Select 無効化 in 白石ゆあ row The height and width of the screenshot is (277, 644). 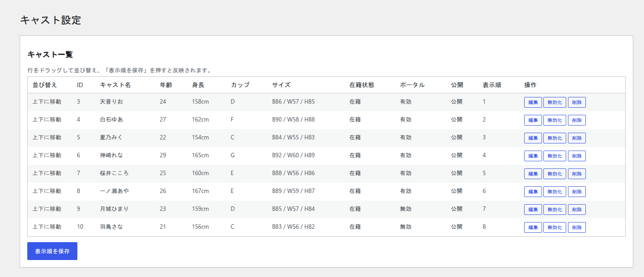(x=555, y=120)
